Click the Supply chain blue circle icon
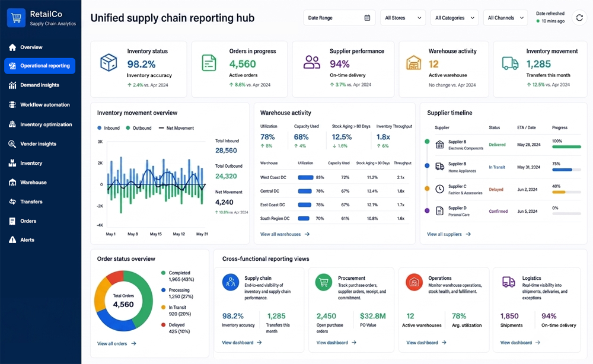Viewport: 593px width, 364px height. click(x=230, y=282)
